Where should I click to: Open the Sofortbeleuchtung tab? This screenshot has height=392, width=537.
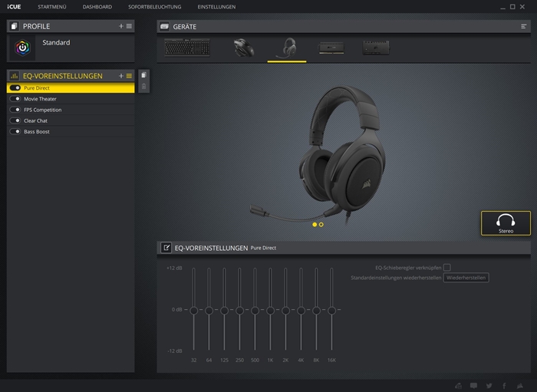click(x=155, y=7)
